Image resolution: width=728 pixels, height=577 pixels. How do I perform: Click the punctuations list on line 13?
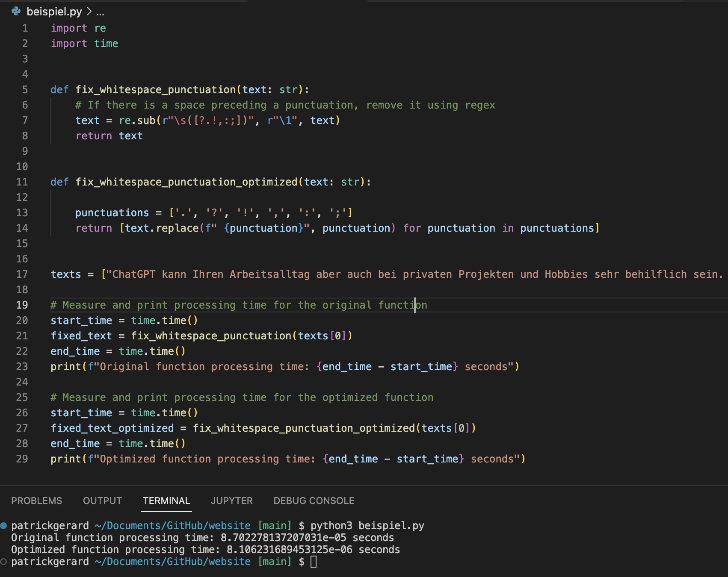tap(261, 213)
